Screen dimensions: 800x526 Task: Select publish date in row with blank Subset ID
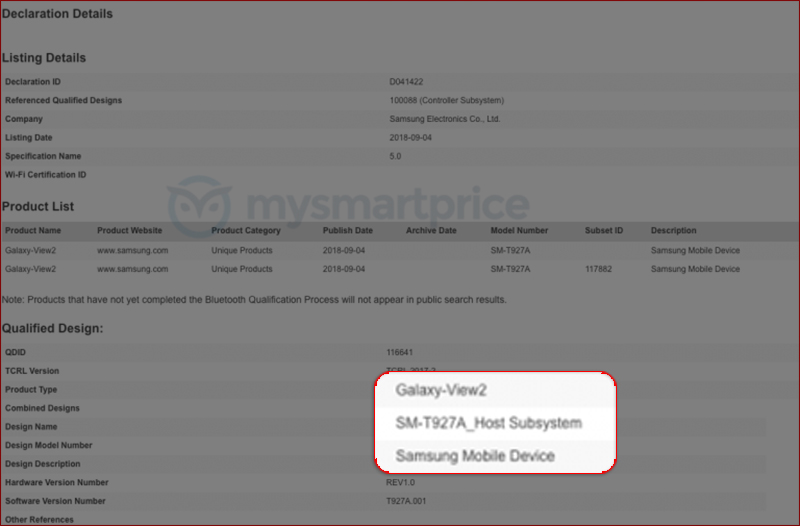tap(344, 251)
